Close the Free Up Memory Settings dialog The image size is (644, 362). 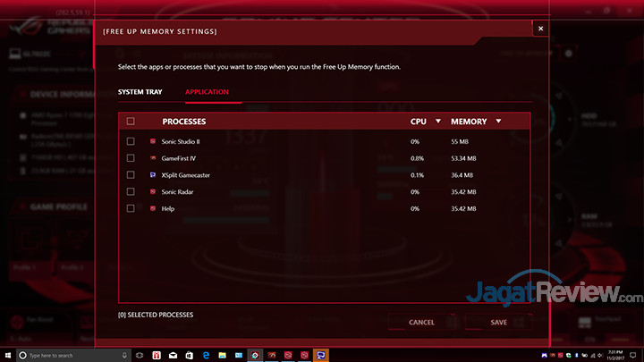click(x=539, y=29)
